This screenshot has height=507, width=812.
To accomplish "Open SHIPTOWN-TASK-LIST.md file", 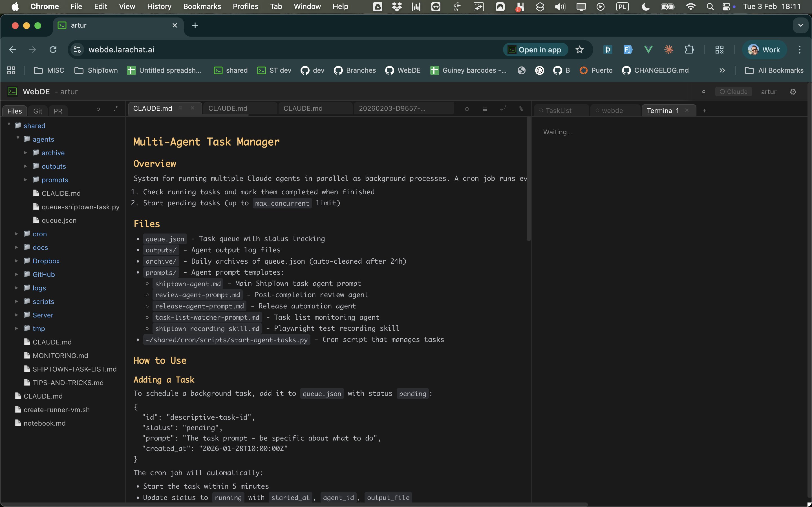I will (74, 369).
